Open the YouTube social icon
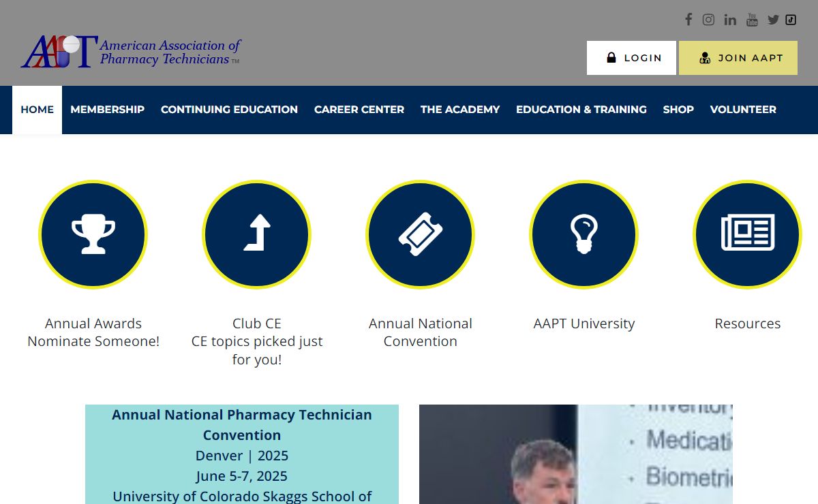The width and height of the screenshot is (818, 504). pyautogui.click(x=752, y=19)
